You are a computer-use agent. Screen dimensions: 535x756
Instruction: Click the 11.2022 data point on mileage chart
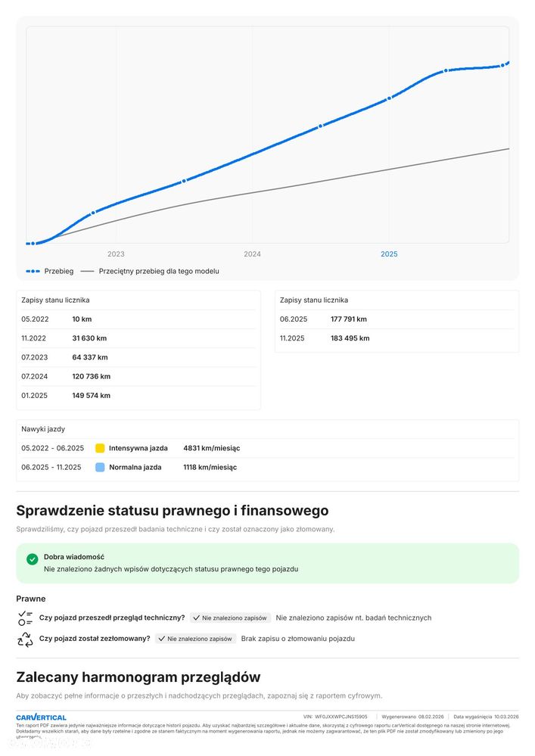93,213
